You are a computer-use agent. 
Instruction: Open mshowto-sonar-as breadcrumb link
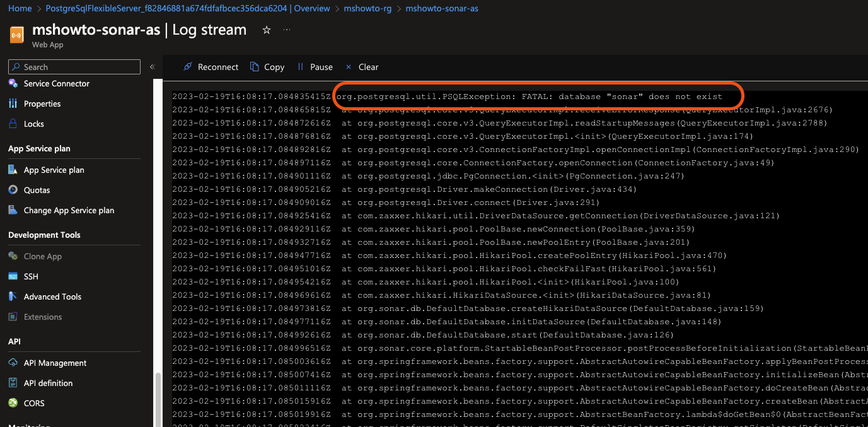(x=442, y=8)
